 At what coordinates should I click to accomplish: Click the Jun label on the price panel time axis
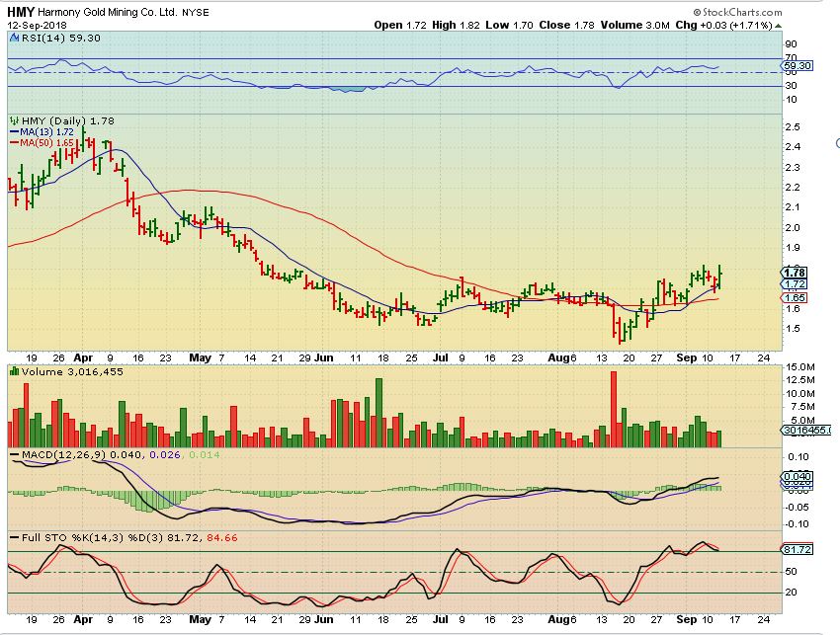[x=323, y=357]
